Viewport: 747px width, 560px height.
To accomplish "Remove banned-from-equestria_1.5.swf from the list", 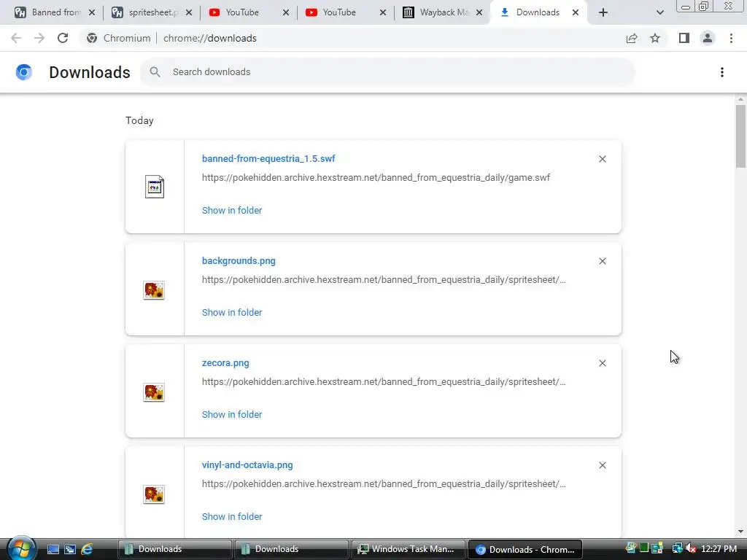I will pos(603,159).
